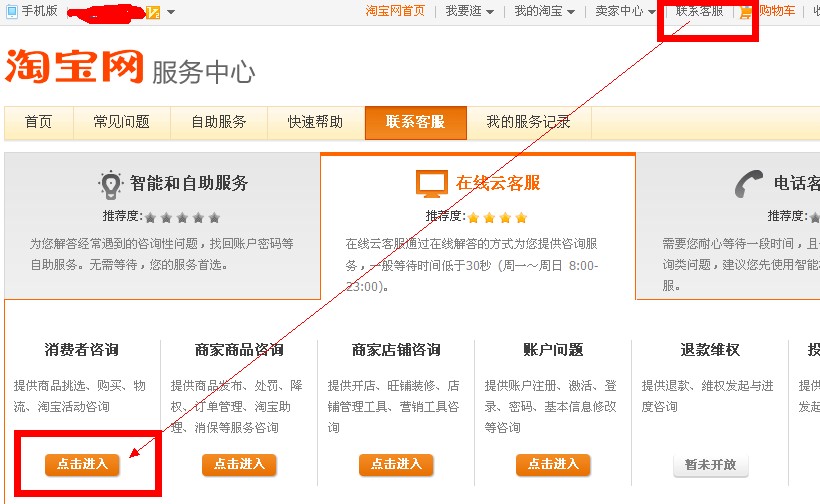Click the 退款维权 heading
The height and width of the screenshot is (504, 820).
pos(710,350)
